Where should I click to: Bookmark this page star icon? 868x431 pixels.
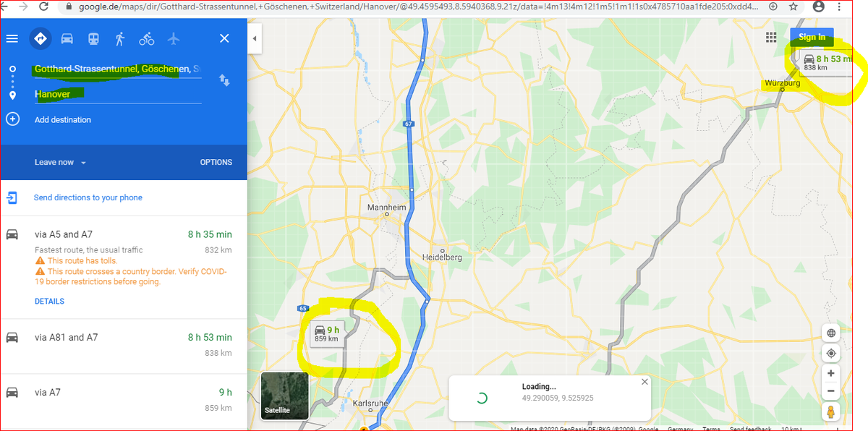pyautogui.click(x=793, y=6)
